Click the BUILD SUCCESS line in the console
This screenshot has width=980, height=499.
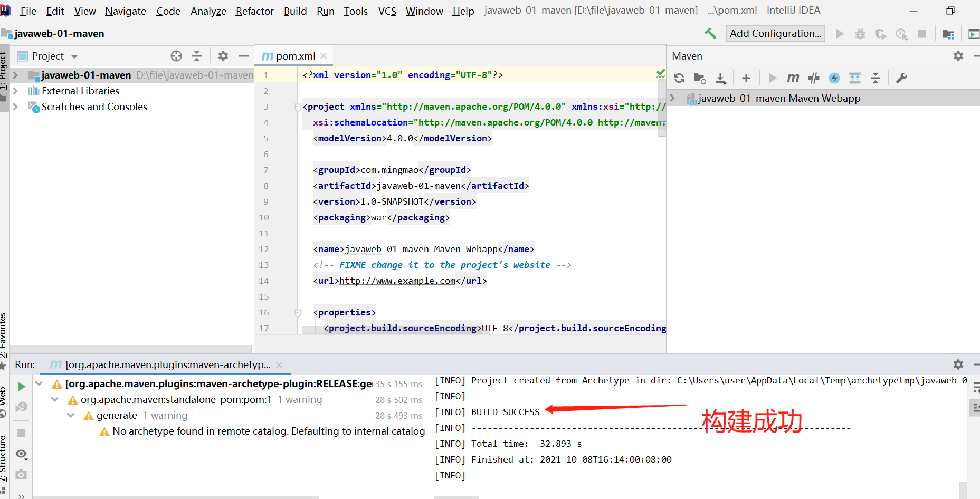tap(487, 412)
